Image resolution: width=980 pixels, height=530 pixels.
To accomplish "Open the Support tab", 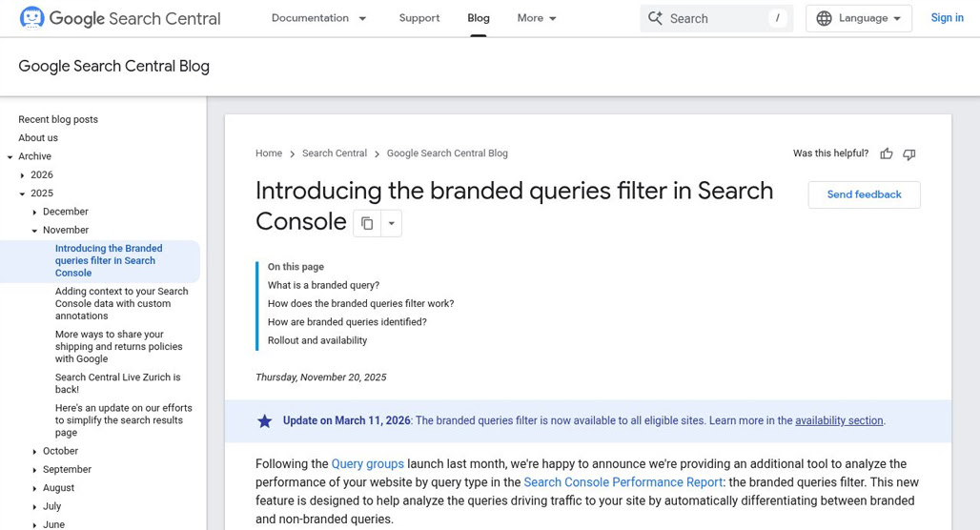I will [419, 18].
